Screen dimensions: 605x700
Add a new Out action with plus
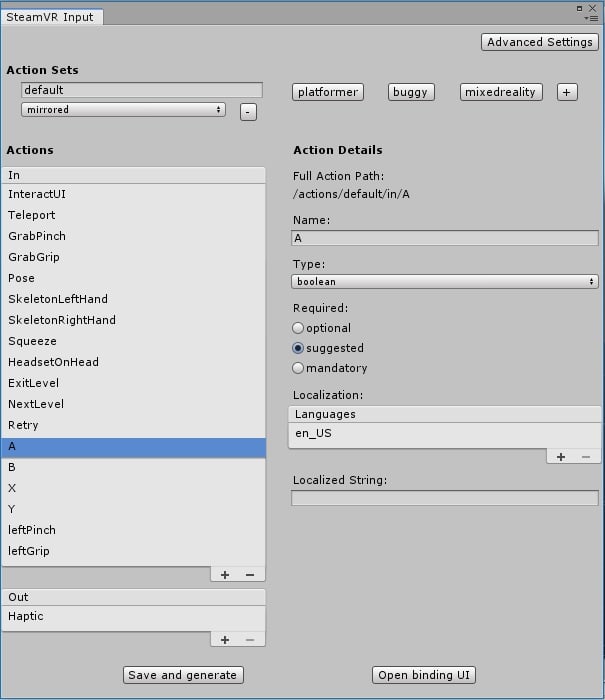(225, 640)
